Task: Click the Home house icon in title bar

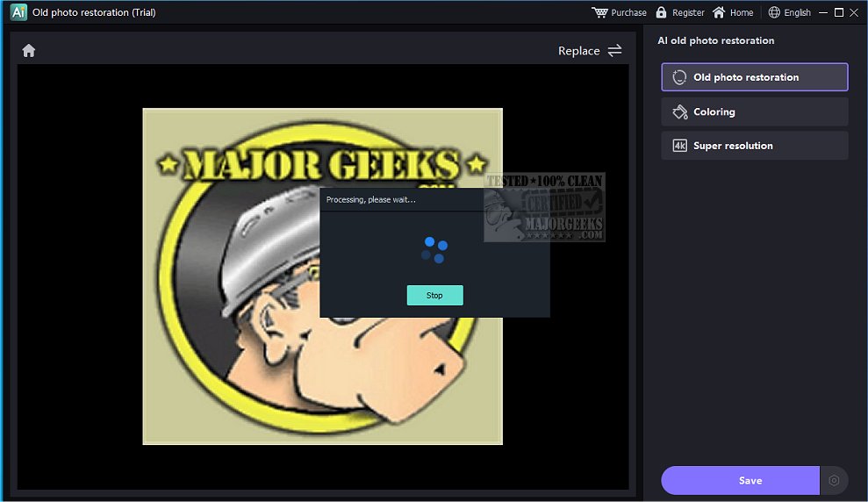Action: 719,12
